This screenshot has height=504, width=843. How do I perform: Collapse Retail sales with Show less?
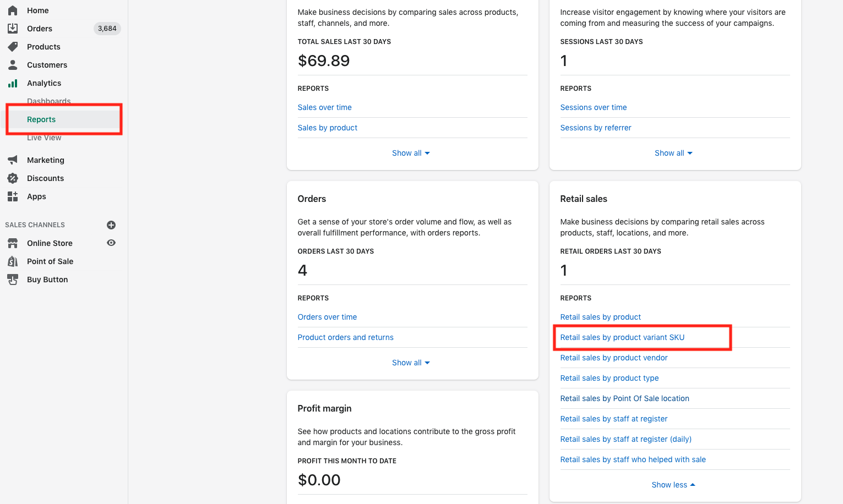tap(673, 485)
